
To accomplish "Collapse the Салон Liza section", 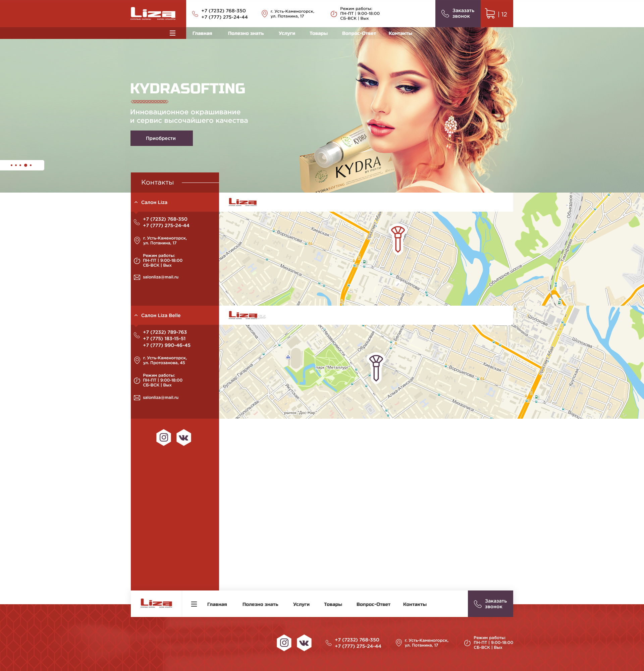I will click(x=136, y=202).
